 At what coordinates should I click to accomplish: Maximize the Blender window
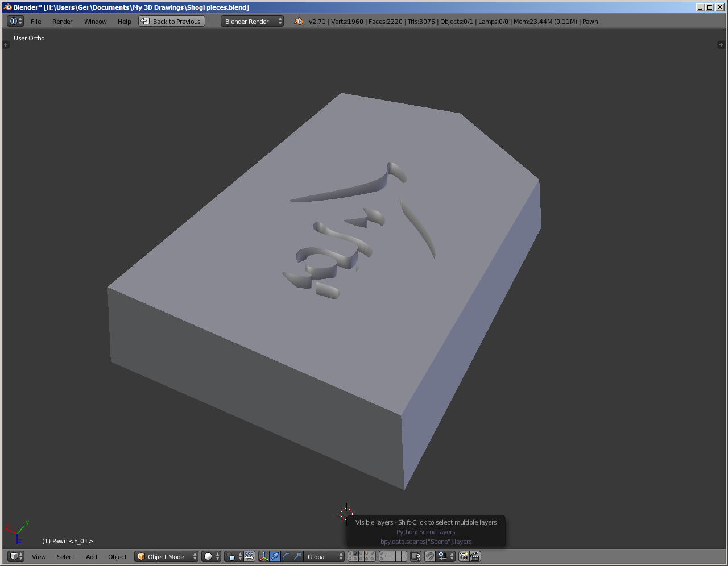(x=709, y=7)
